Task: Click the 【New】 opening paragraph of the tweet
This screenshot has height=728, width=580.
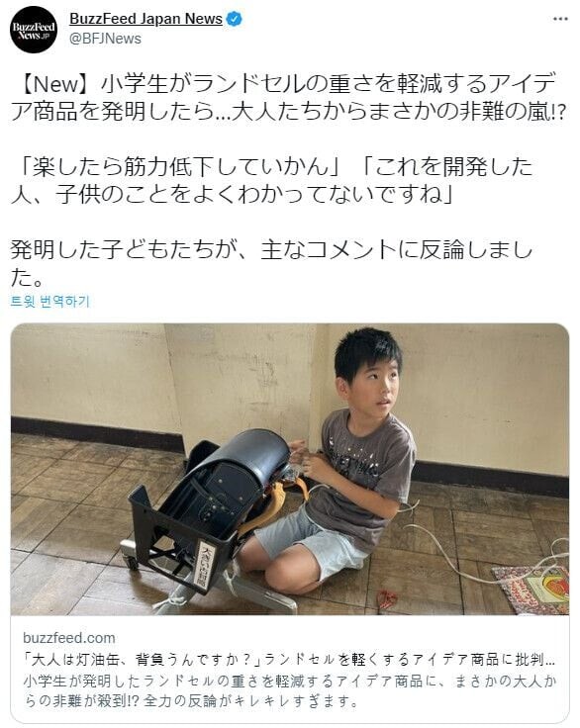Action: pos(288,98)
